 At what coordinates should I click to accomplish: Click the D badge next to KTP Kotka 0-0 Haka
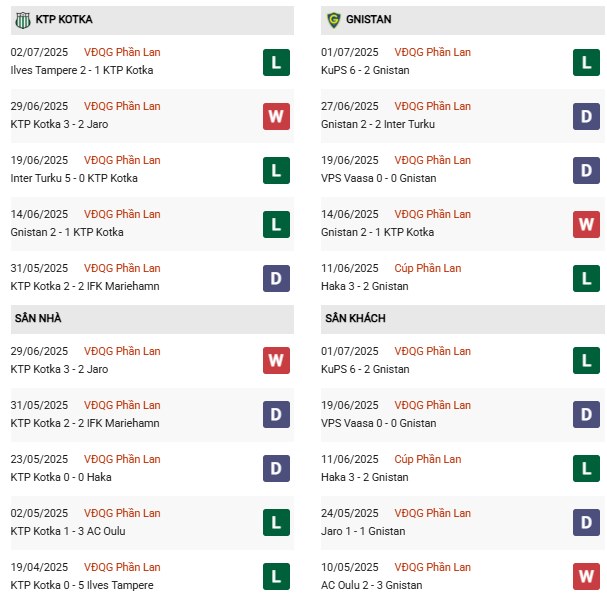tap(276, 468)
